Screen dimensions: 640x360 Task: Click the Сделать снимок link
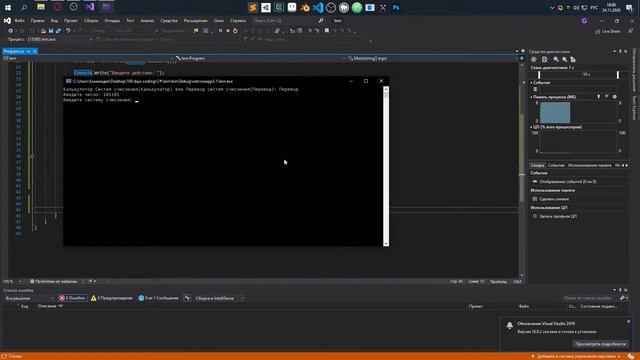click(554, 199)
